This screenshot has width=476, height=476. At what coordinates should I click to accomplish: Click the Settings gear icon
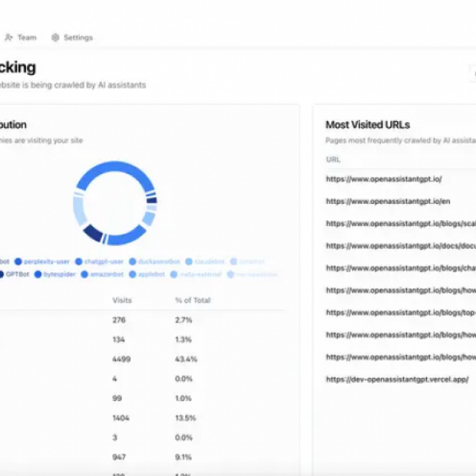55,37
